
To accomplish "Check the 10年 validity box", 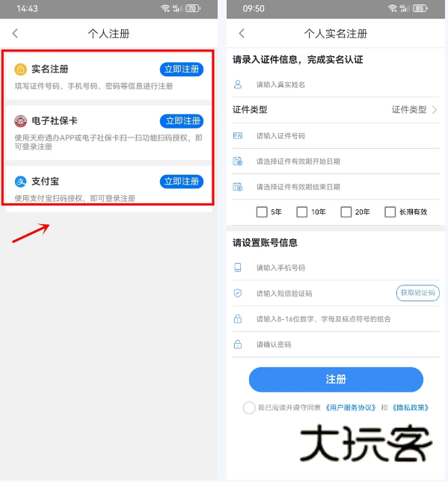I will 302,211.
